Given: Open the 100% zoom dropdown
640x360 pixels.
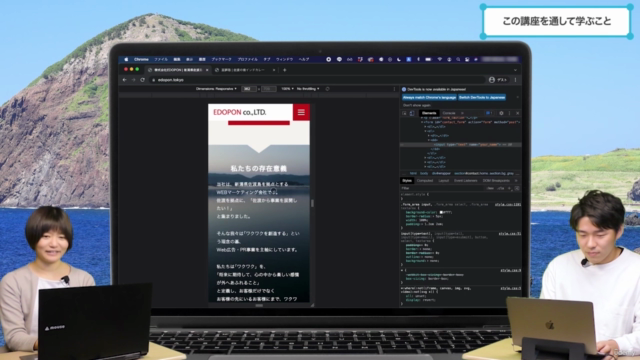Looking at the screenshot, I should [287, 89].
